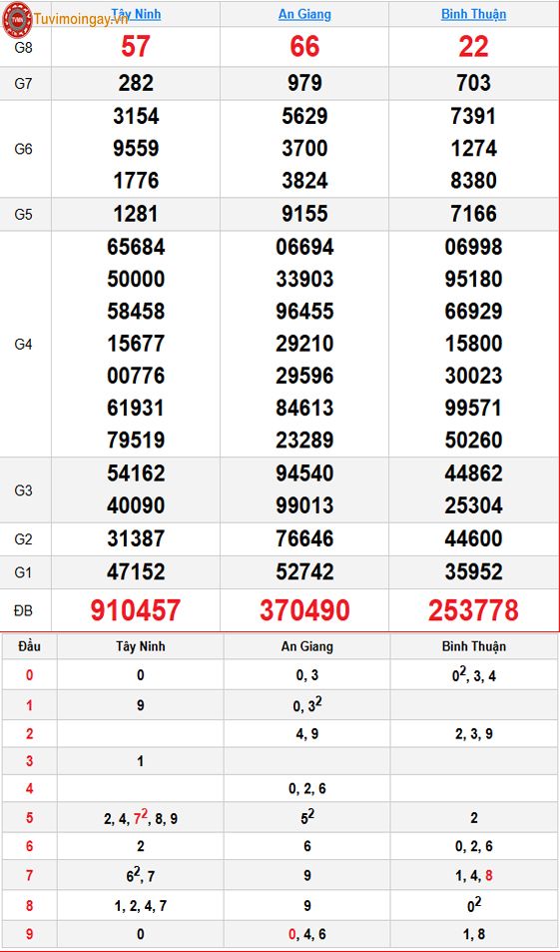Click the G7 number 979

point(304,83)
